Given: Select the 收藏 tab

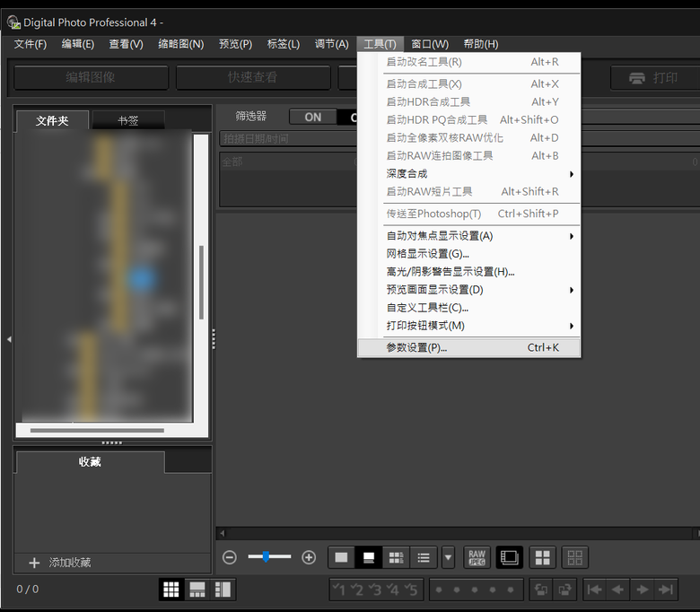Looking at the screenshot, I should [90, 461].
